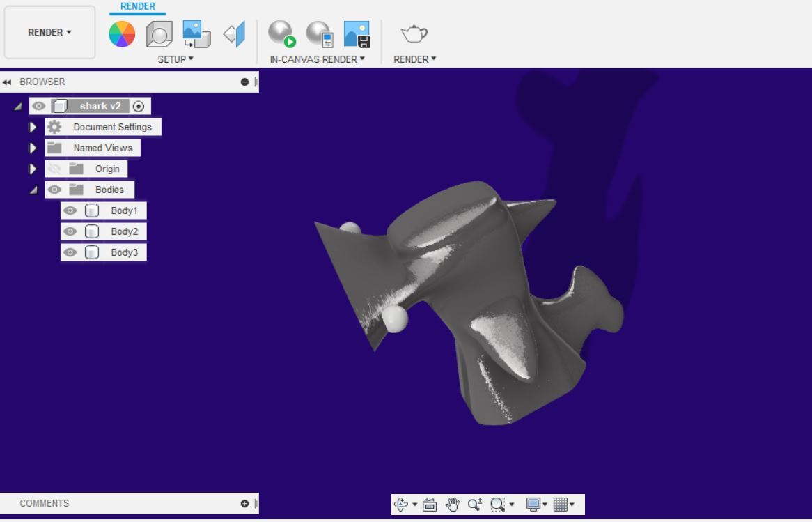Open the RENDER panel dropdown
Screen dimensions: 812x522
tap(415, 59)
